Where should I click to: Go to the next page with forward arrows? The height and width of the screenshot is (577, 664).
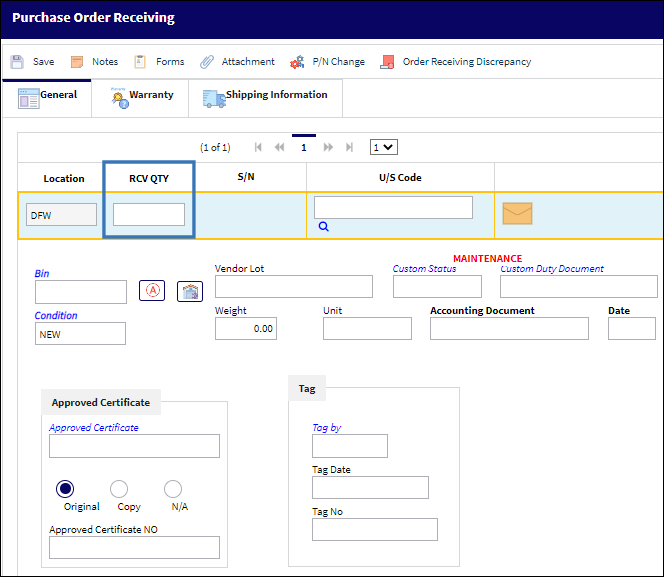coord(328,147)
